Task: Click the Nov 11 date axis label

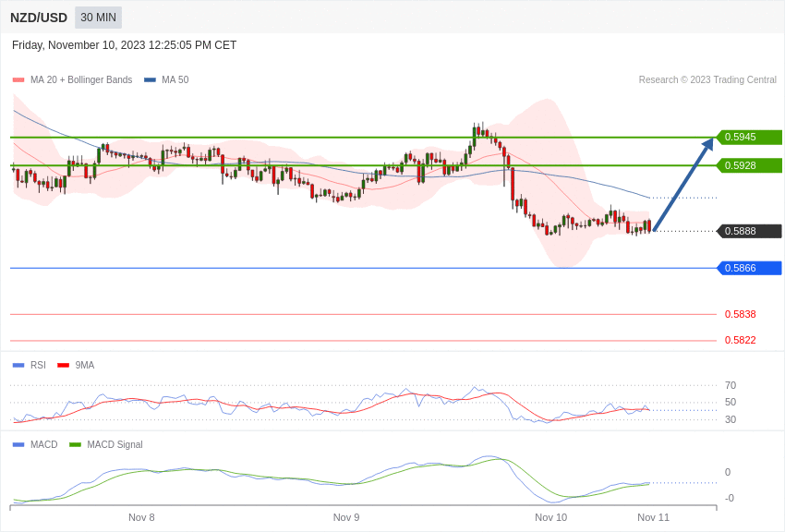Action: tap(653, 517)
